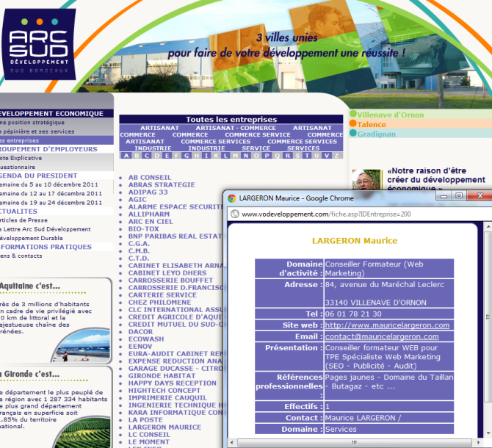Open week of 5 au 10 décembre 2011
The height and width of the screenshot is (448, 492).
tap(49, 184)
